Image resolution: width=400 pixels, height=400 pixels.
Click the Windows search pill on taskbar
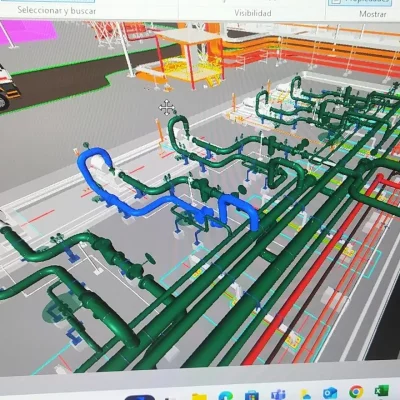pyautogui.click(x=140, y=397)
